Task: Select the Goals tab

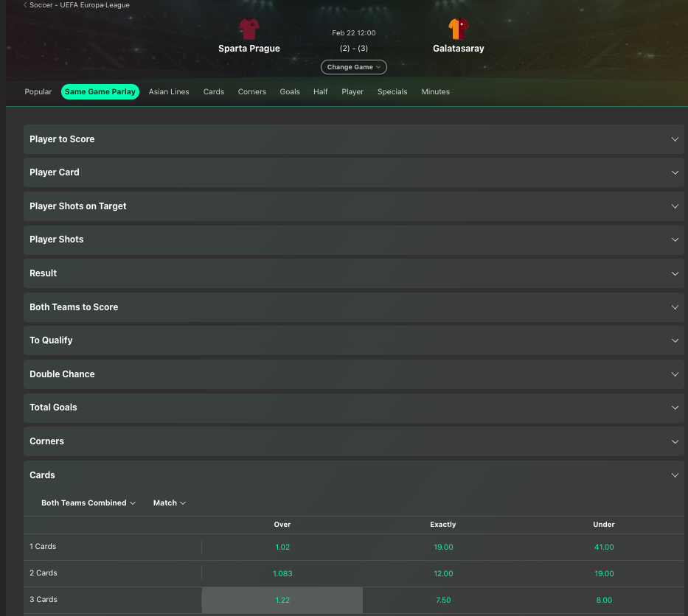Action: pyautogui.click(x=290, y=91)
